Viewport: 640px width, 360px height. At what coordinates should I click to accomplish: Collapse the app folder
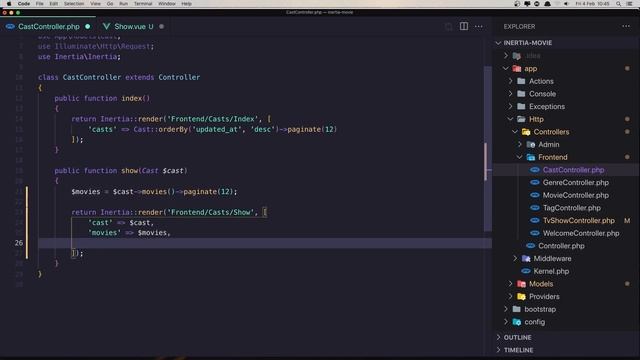tap(506, 69)
